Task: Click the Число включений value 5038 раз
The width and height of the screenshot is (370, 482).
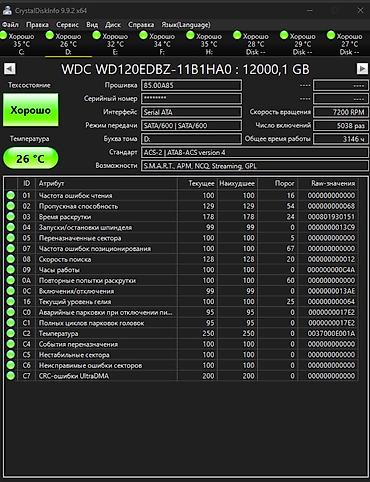Action: click(x=341, y=126)
